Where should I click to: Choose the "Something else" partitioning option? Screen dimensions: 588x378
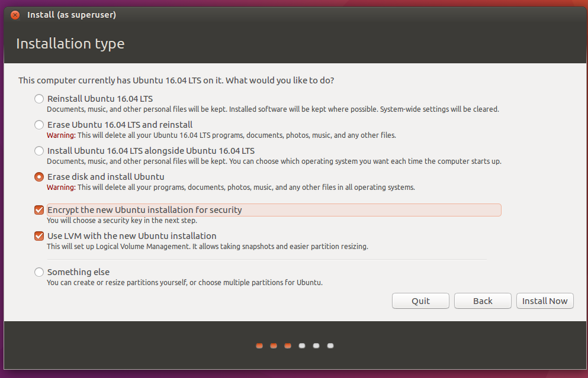pos(39,272)
